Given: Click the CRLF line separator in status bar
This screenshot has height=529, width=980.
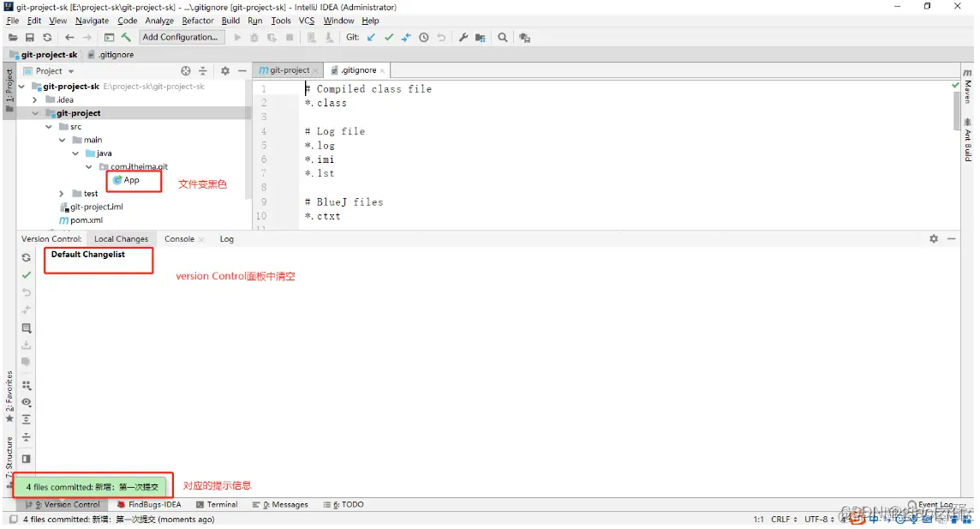Looking at the screenshot, I should pyautogui.click(x=784, y=520).
